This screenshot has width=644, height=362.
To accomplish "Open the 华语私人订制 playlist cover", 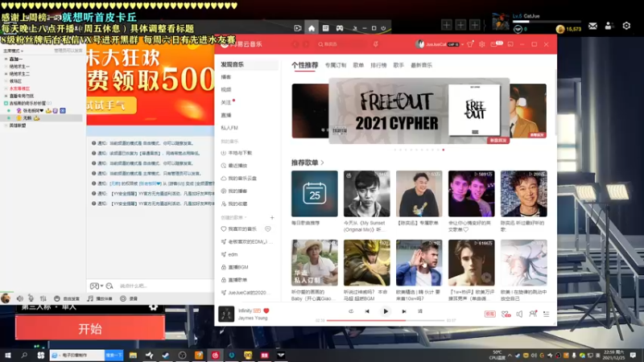I will [315, 263].
